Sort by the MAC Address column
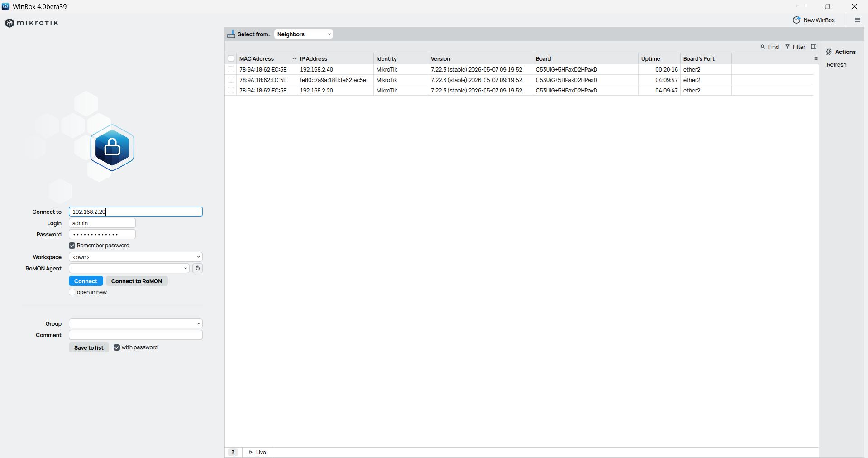868x458 pixels. point(267,58)
